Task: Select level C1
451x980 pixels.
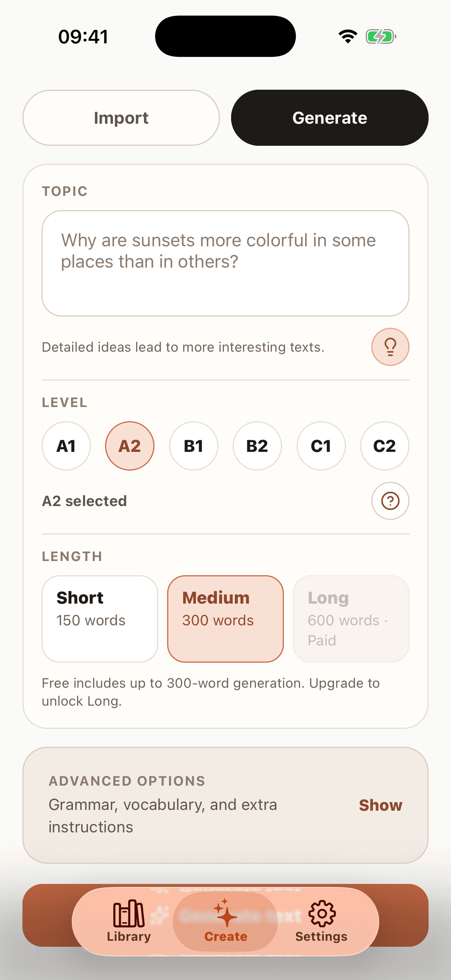Action: [321, 446]
